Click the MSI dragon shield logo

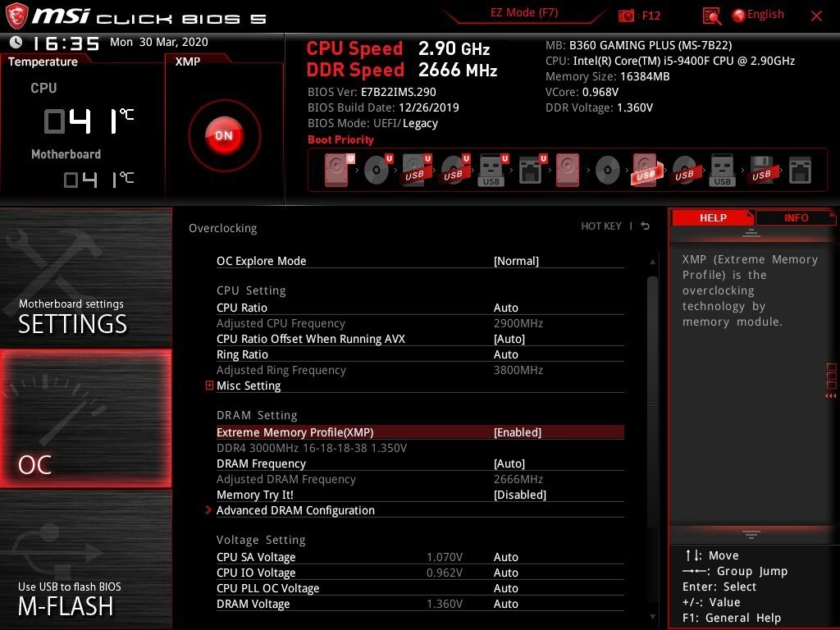coord(16,16)
